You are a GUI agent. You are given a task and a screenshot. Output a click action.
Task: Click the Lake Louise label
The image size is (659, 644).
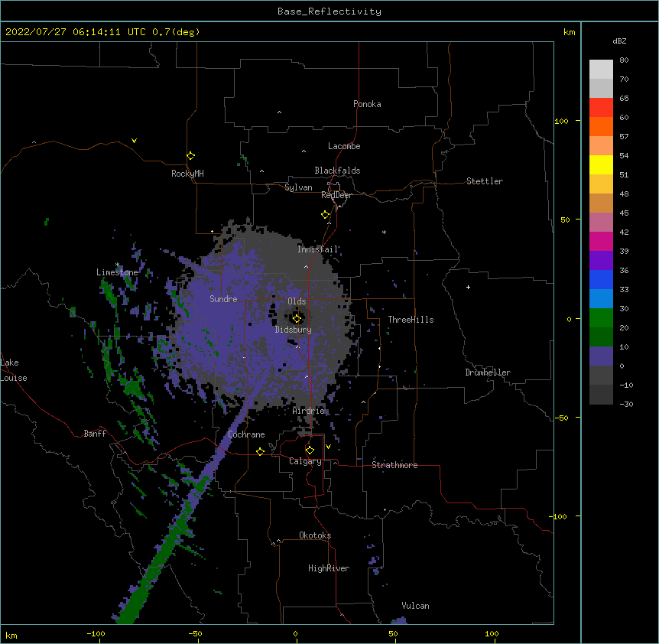[14, 370]
